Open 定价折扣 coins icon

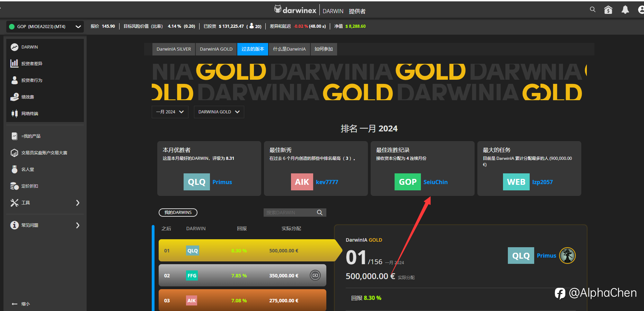(x=14, y=186)
